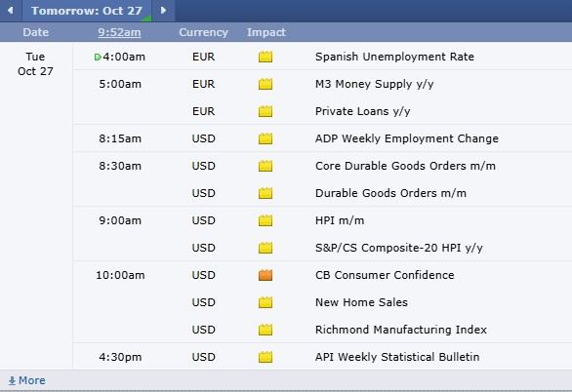The width and height of the screenshot is (572, 392).
Task: Open the CB Consumer Confidence event
Action: (385, 275)
